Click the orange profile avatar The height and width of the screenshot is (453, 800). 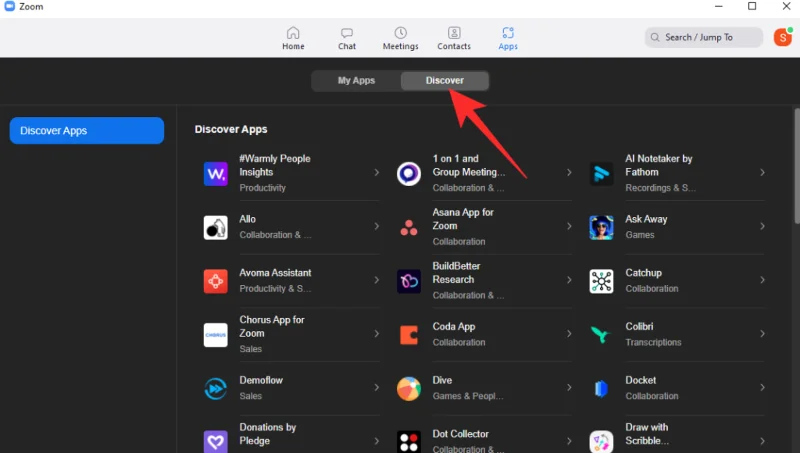[x=782, y=37]
